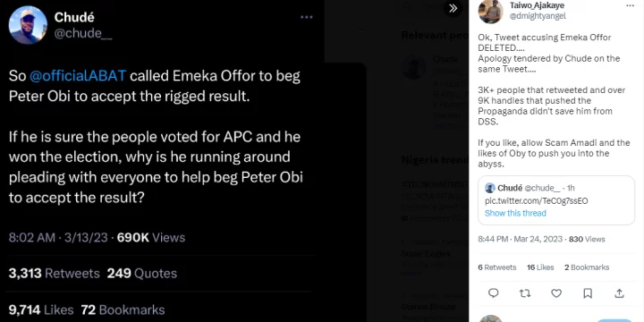Click the double chevron expand arrow
644x322 pixels.
(x=453, y=8)
